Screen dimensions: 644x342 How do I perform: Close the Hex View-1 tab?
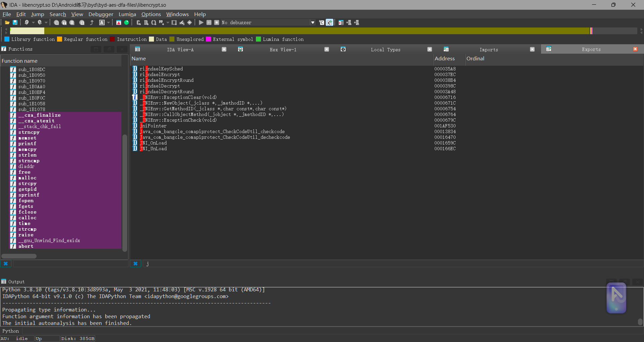[x=327, y=49]
